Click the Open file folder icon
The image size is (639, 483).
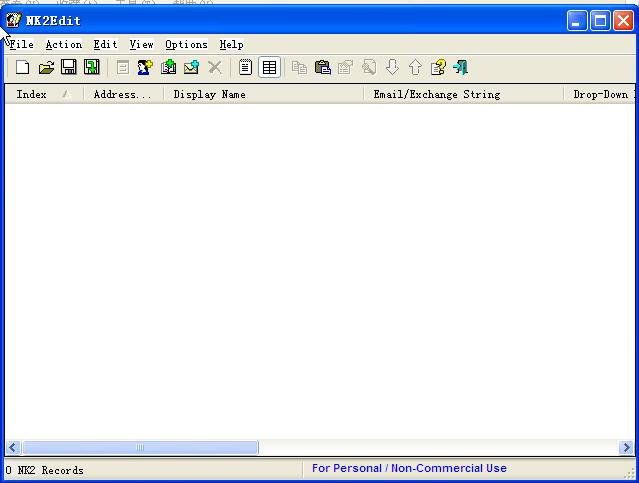tap(46, 68)
